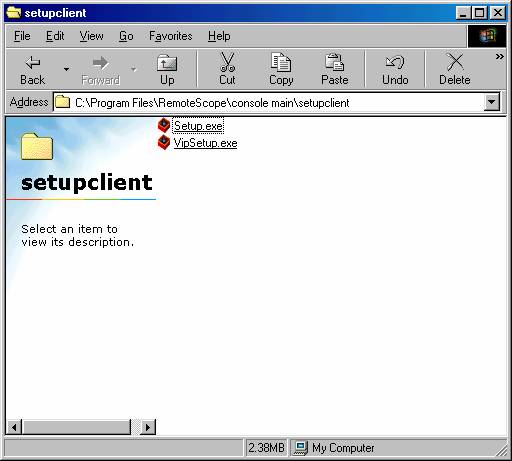Click the Back arrow toolbar icon
The width and height of the screenshot is (512, 461).
32,63
